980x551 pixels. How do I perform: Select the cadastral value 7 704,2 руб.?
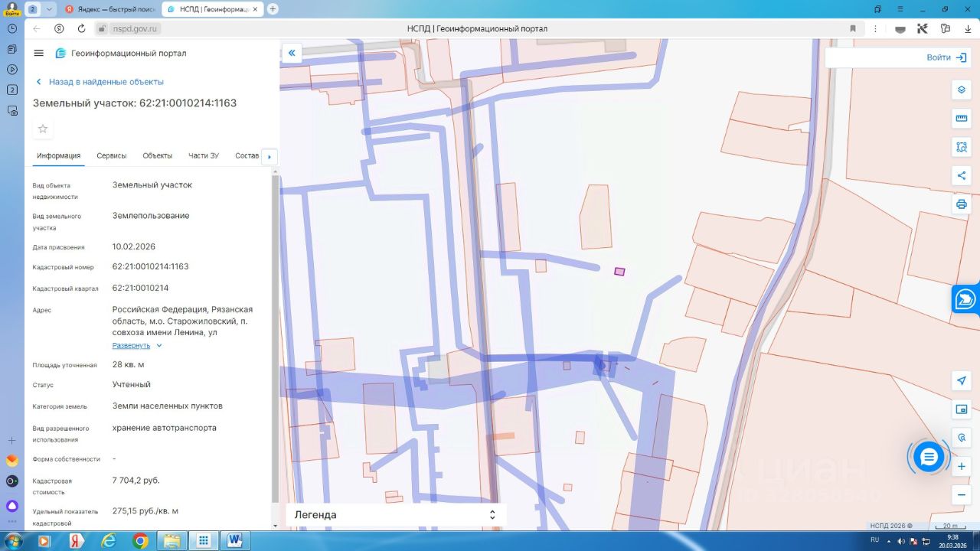tap(136, 481)
